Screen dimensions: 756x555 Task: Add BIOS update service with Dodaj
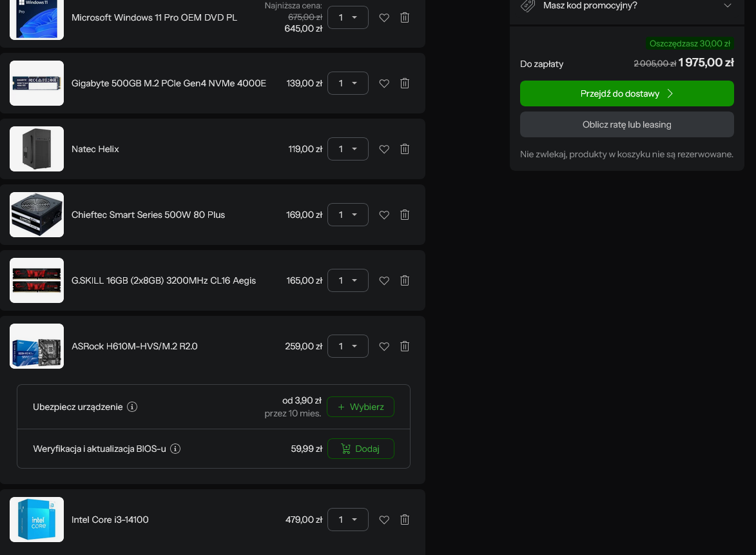click(x=361, y=449)
